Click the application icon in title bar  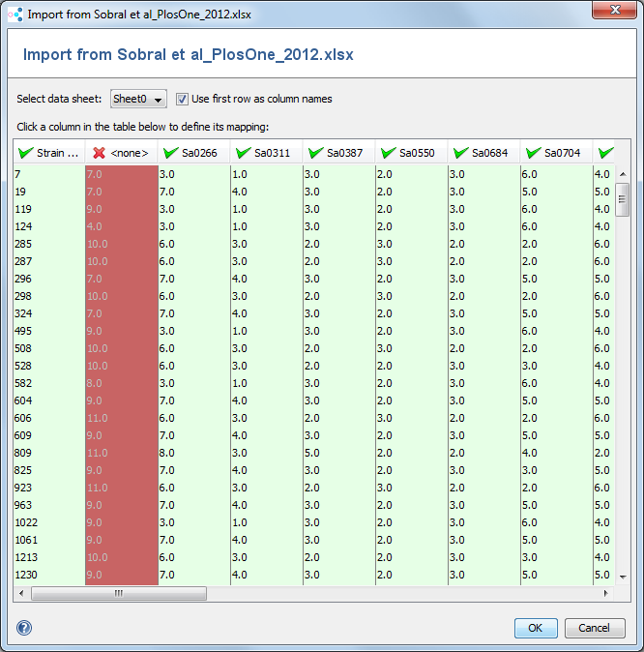tap(15, 15)
